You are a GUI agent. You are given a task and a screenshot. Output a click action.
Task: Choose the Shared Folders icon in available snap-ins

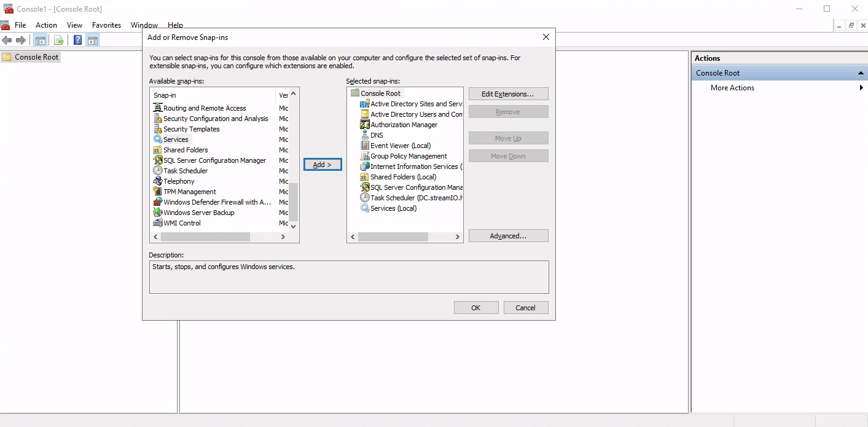tap(158, 150)
